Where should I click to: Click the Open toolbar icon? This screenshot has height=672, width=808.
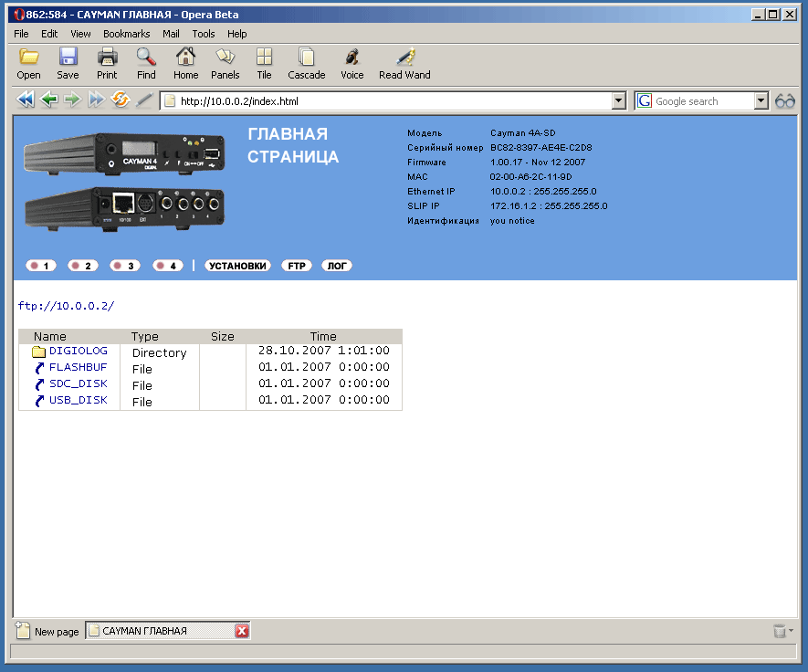click(x=28, y=57)
